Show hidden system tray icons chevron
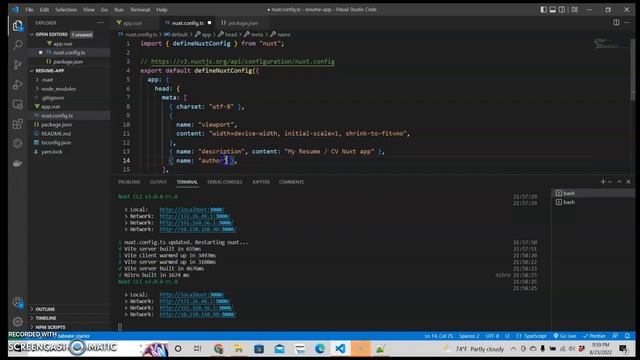Screen dimensions: 640x360 (x=513, y=349)
